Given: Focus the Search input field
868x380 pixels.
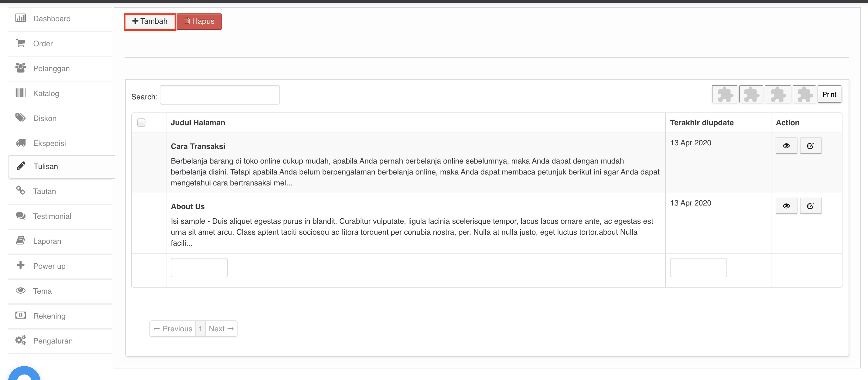Looking at the screenshot, I should [x=220, y=95].
